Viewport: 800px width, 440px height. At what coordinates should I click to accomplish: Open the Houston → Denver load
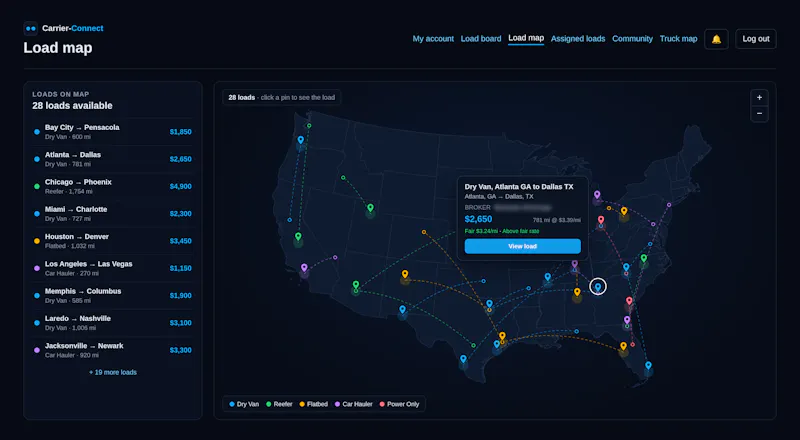(x=113, y=241)
